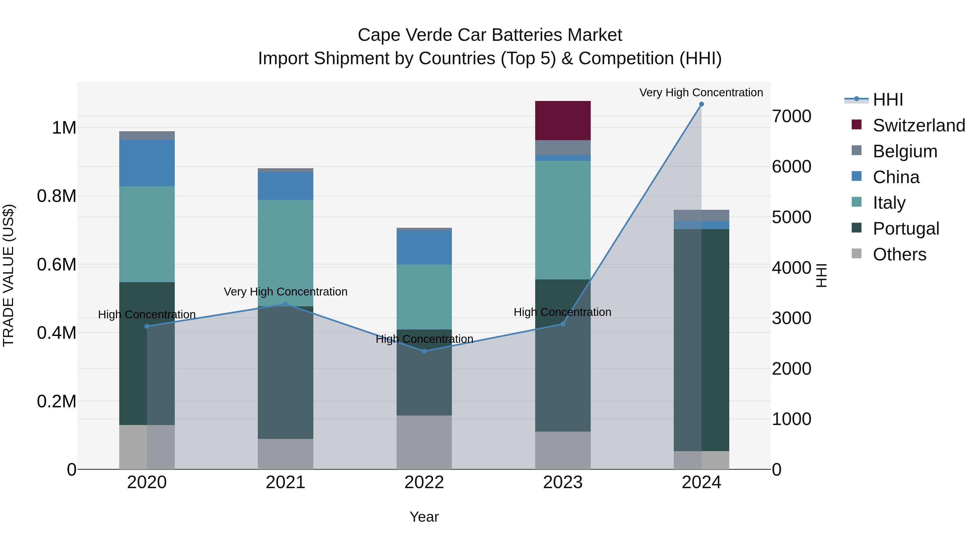980x551 pixels.
Task: Click the 2020 HHI data point
Action: pos(147,326)
